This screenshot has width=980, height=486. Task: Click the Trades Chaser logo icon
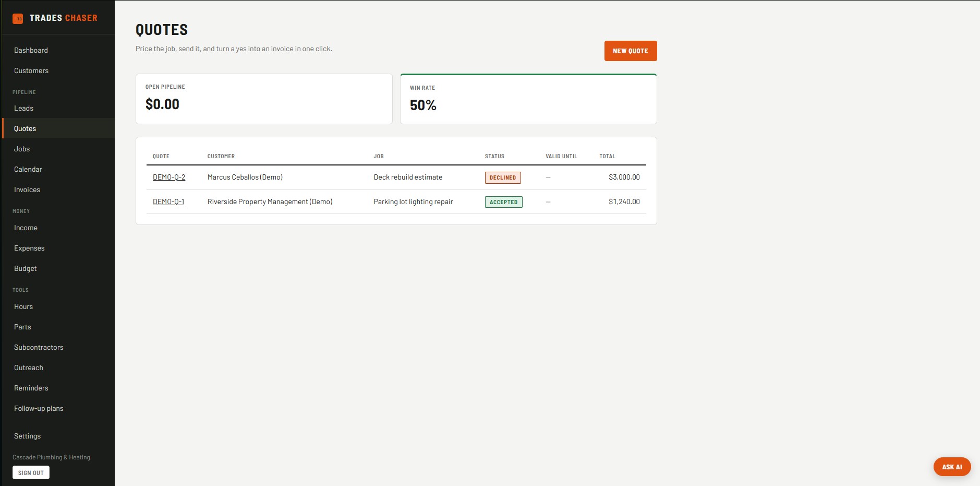(18, 18)
